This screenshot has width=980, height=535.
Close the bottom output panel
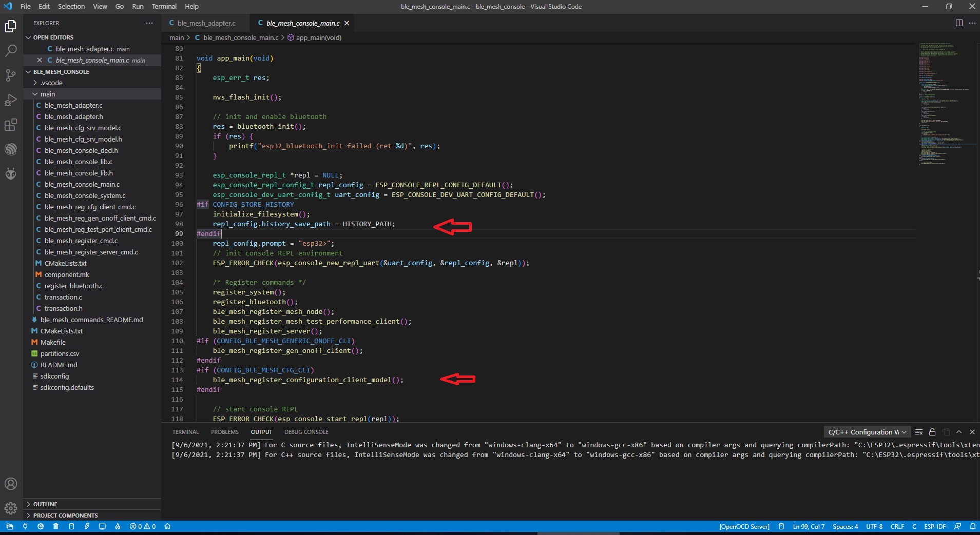click(x=972, y=432)
